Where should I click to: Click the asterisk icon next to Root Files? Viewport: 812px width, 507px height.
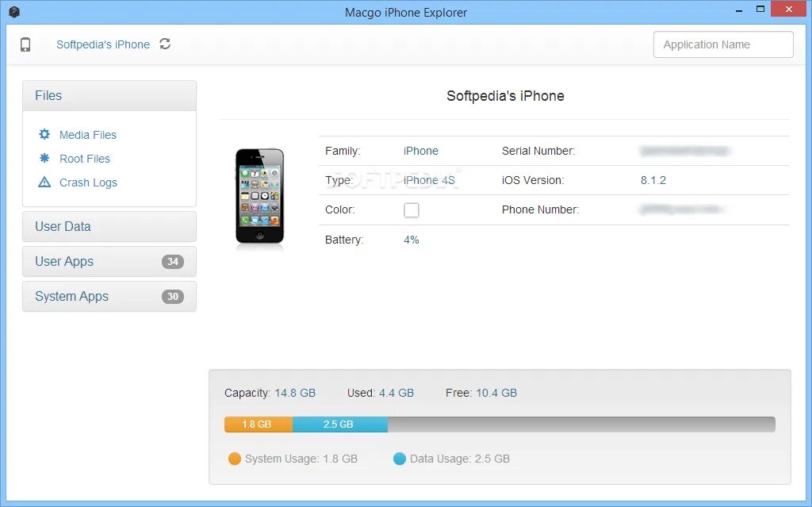44,158
